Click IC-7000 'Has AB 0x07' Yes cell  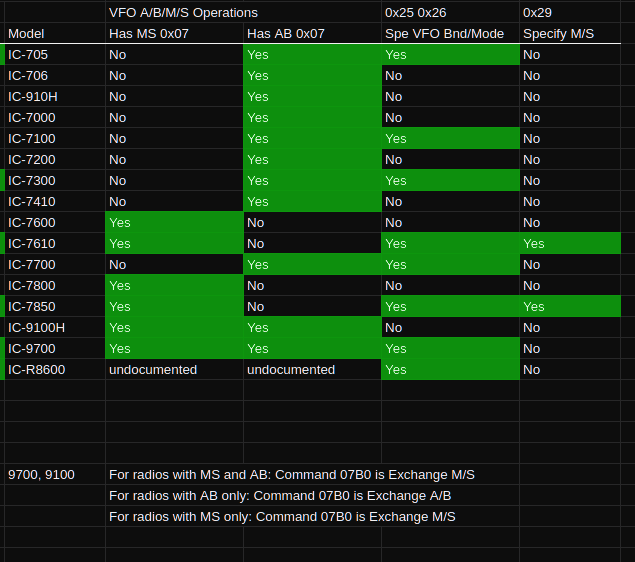coord(312,118)
